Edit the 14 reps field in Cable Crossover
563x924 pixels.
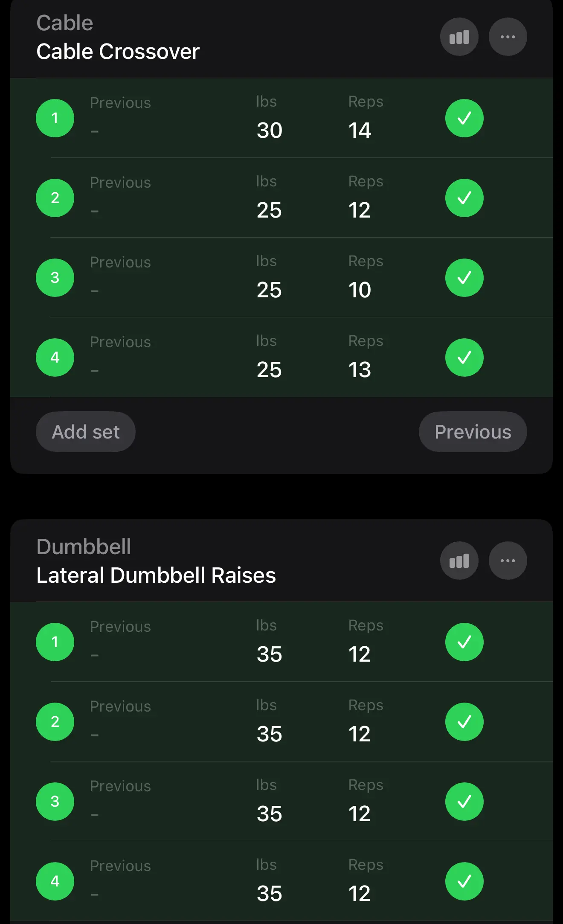[360, 130]
